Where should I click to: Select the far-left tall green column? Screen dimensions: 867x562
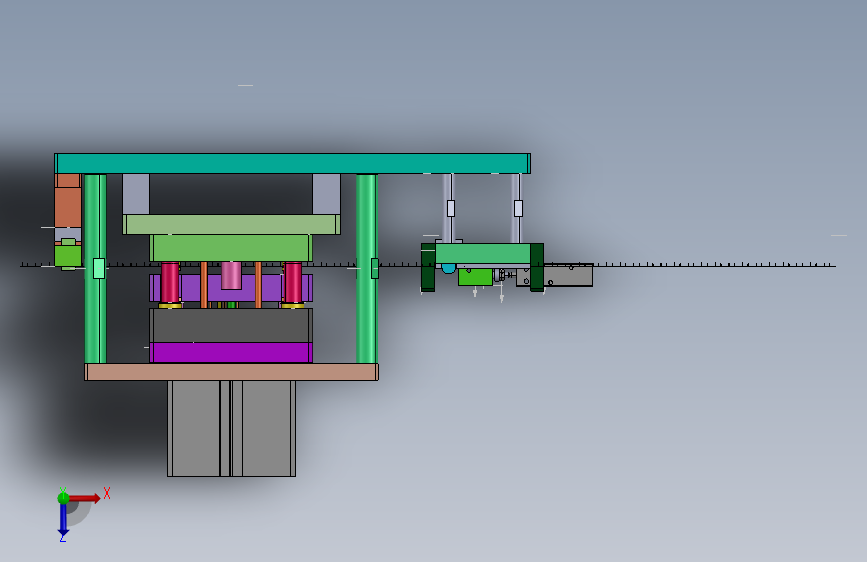tap(95, 269)
